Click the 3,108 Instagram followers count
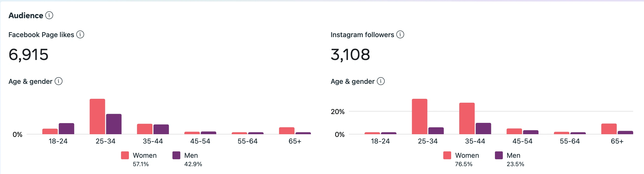The height and width of the screenshot is (174, 644). click(x=350, y=55)
